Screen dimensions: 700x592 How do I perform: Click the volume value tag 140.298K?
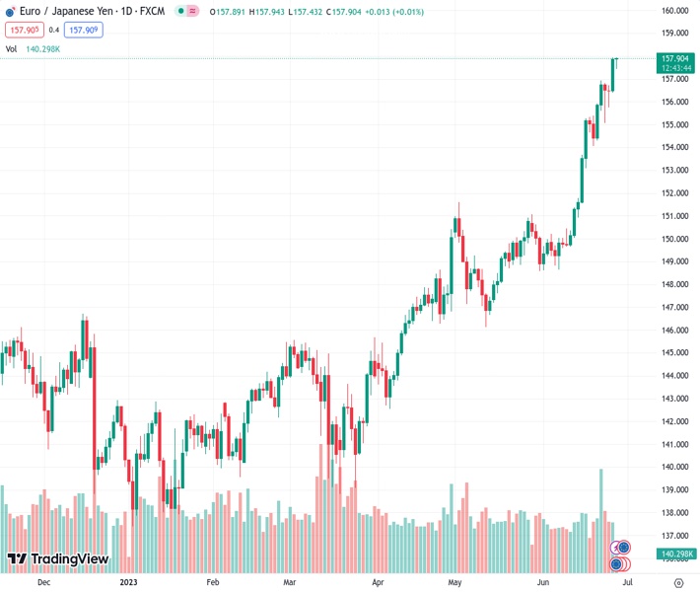coord(675,555)
